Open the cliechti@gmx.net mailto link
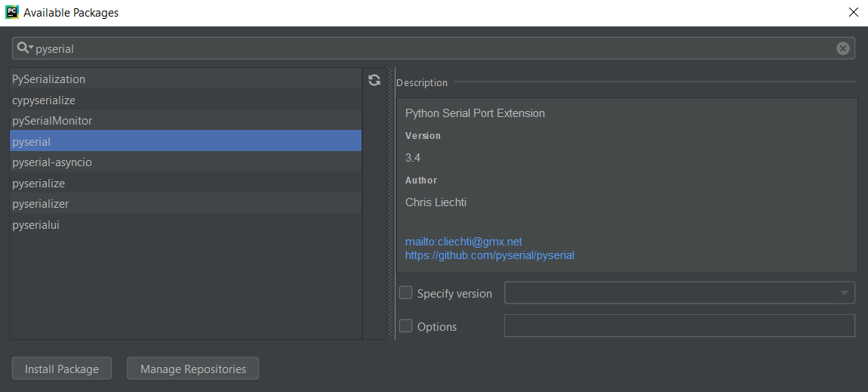Screen dimensions: 868x392 [464, 242]
